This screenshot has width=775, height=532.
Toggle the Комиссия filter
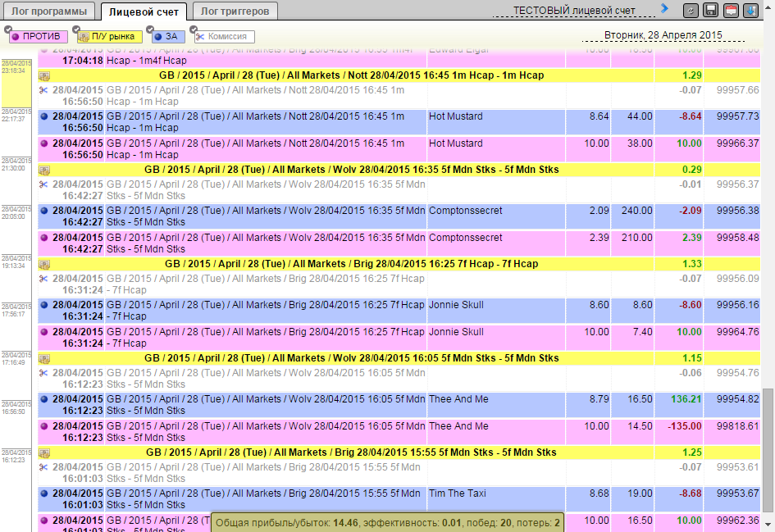[224, 37]
